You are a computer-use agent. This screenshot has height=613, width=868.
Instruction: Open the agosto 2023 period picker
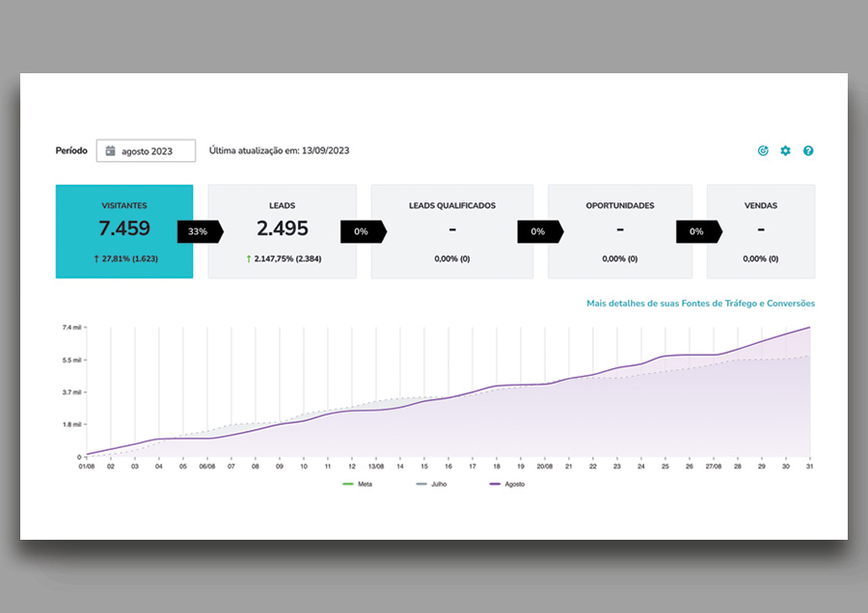146,151
